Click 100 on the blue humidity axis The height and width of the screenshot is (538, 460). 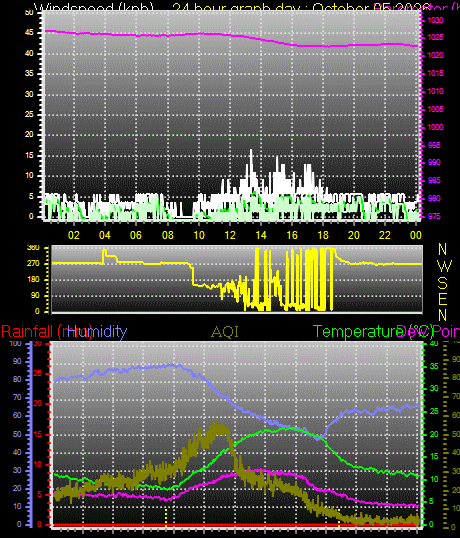point(15,343)
